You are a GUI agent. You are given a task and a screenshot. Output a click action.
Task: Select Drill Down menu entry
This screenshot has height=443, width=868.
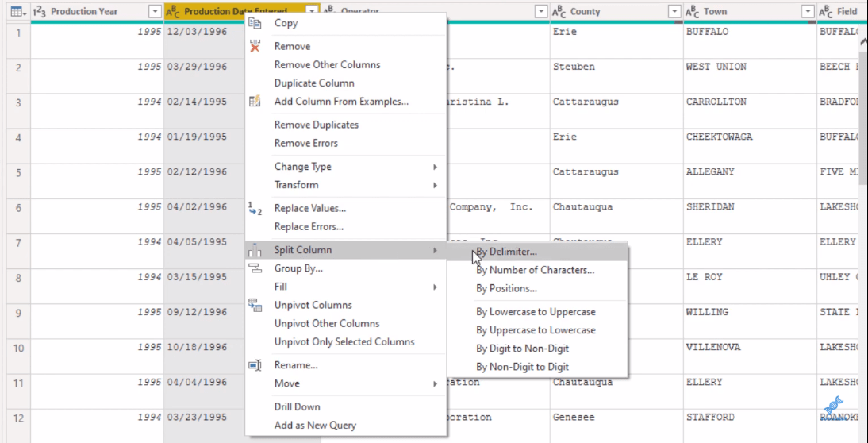(347, 406)
